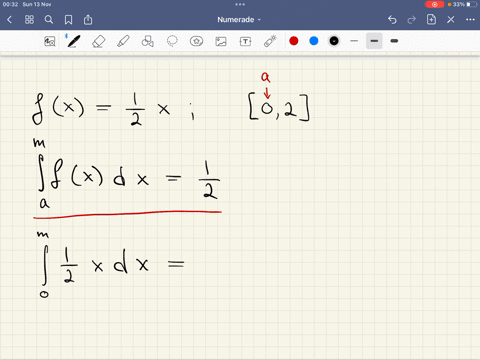Select the Lasso tool
This screenshot has height=360, width=480.
tap(172, 41)
